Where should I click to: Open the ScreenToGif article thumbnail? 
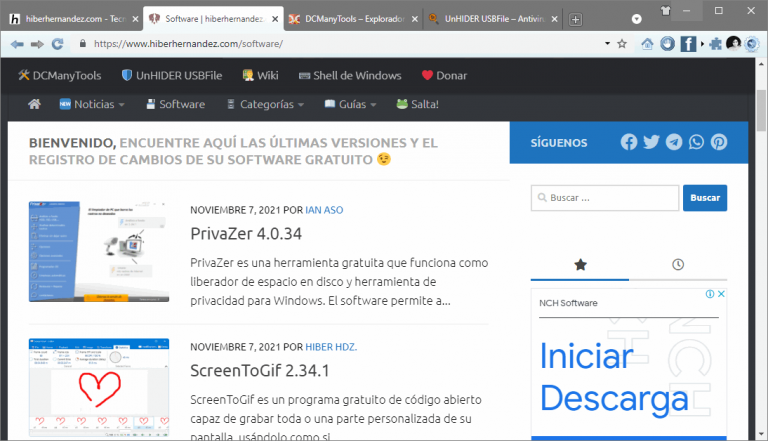pos(99,389)
